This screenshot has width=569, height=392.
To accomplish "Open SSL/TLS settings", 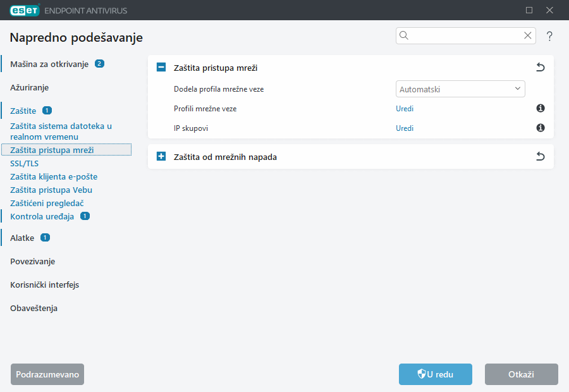I will pos(24,163).
